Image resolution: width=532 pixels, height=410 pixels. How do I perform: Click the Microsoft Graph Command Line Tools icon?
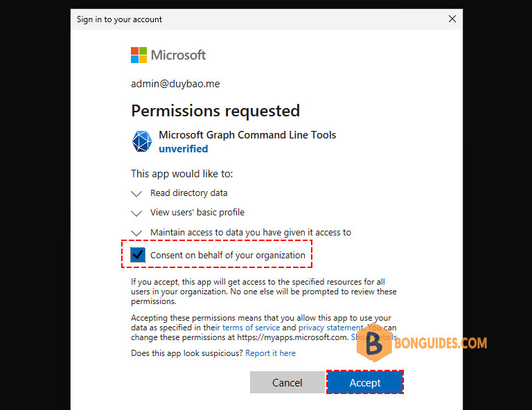pyautogui.click(x=142, y=141)
